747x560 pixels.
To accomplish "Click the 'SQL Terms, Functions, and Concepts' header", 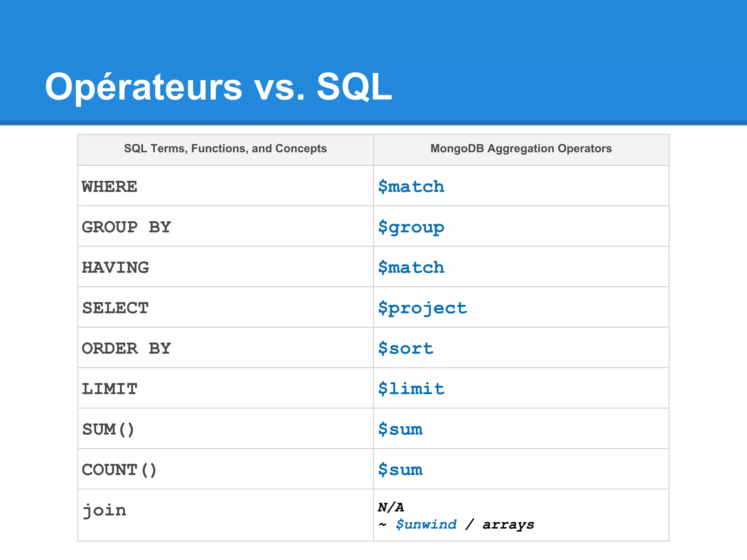I will click(x=225, y=149).
